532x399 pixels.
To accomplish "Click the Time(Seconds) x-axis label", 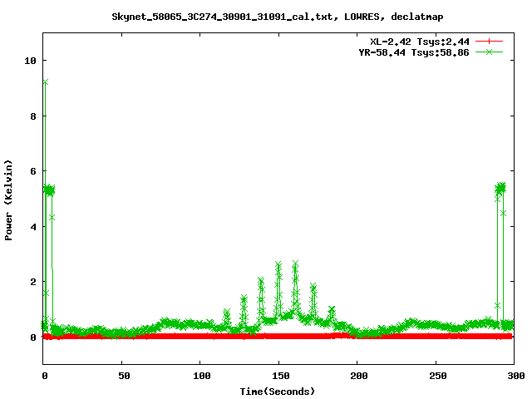I will pyautogui.click(x=278, y=392).
